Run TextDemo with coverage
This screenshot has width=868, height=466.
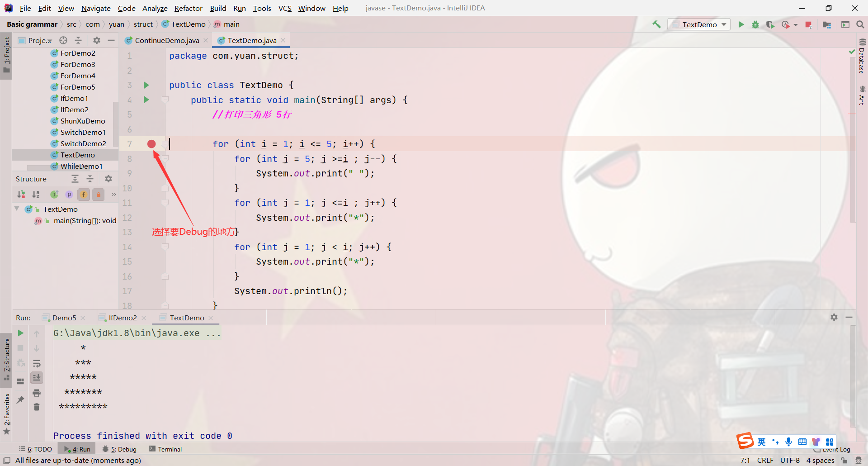(x=770, y=24)
